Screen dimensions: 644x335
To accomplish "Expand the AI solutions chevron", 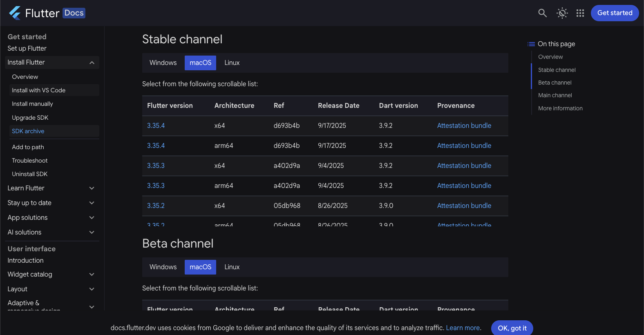I will click(x=92, y=232).
